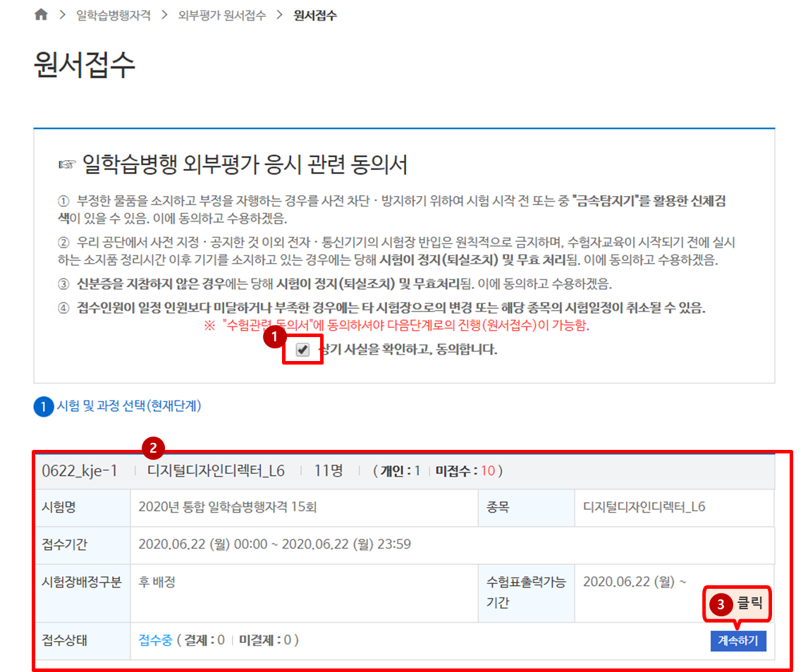
Task: Click the 접수중 status text
Action: tap(155, 640)
